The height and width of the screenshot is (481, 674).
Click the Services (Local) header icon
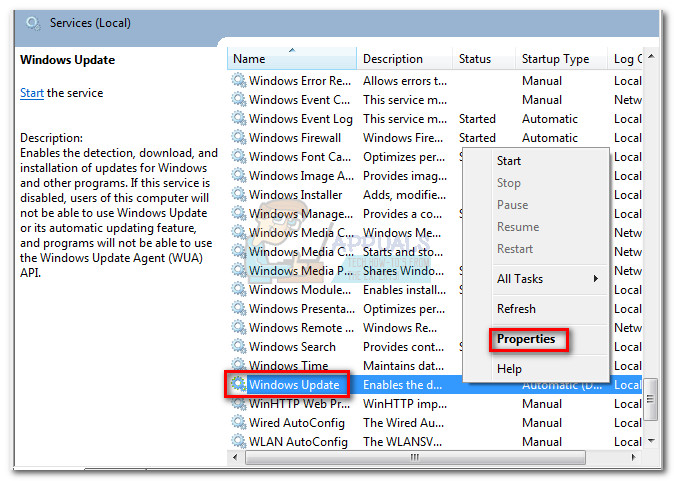pos(33,23)
